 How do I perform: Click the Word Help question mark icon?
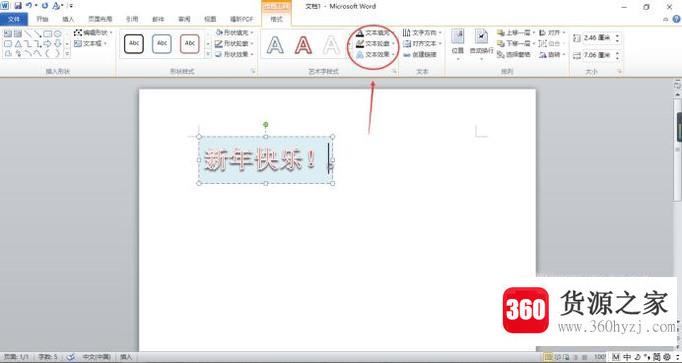677,19
